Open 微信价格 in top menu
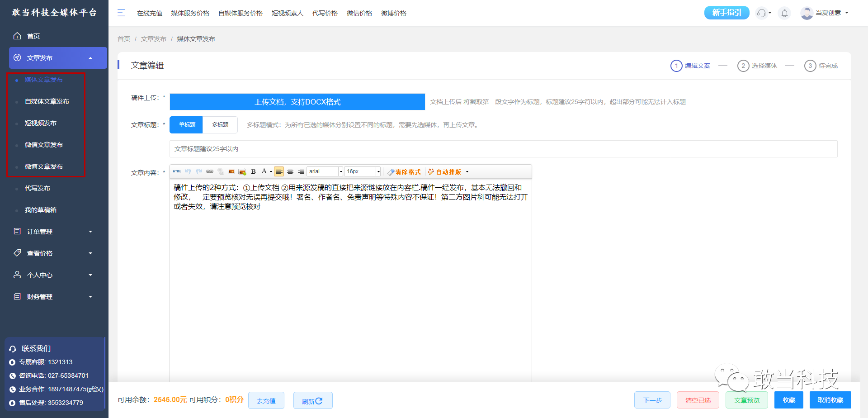Screen dimensions: 868x418 [x=359, y=13]
